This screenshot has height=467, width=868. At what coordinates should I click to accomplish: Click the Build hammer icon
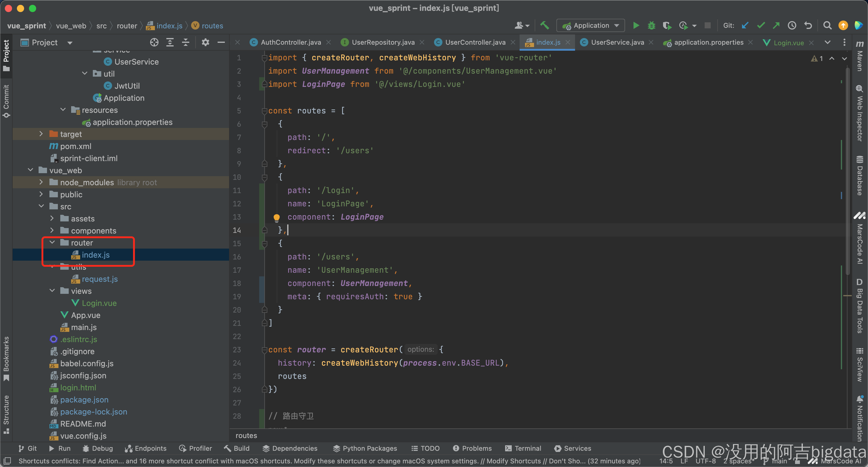point(545,25)
